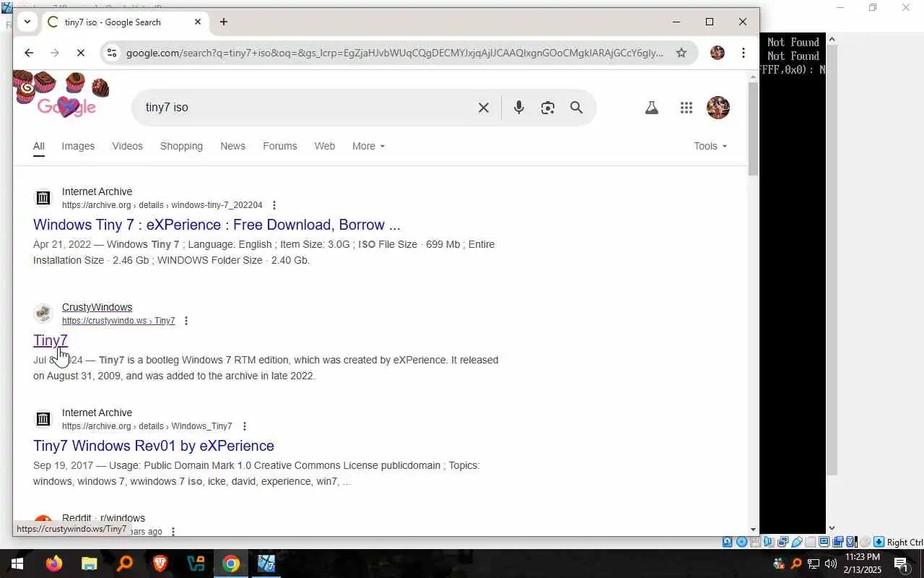Open the tab search dropdown in Chrome
924x578 pixels.
point(27,22)
